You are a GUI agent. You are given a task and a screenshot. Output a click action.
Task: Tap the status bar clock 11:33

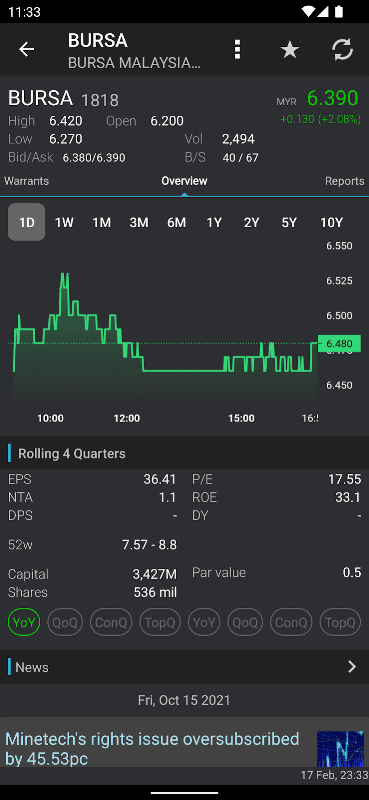pyautogui.click(x=24, y=11)
